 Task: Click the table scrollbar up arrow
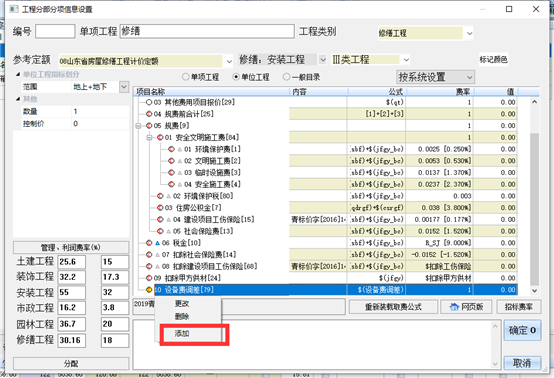pos(534,102)
